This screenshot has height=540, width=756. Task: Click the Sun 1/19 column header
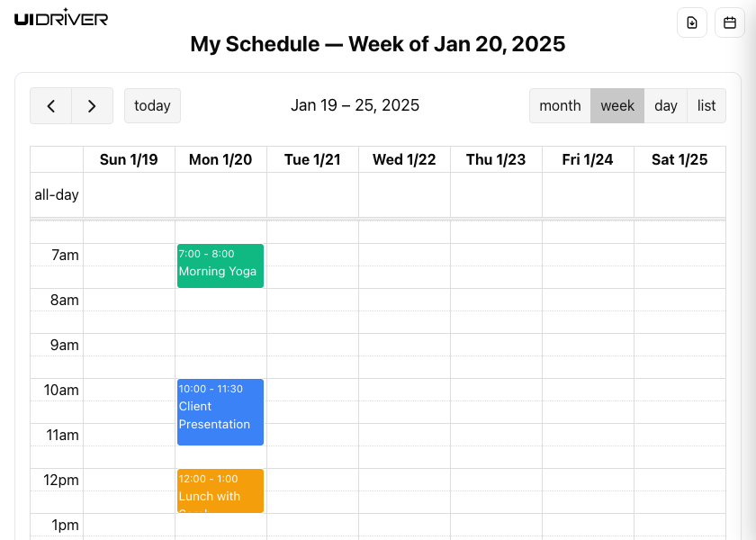(x=129, y=159)
